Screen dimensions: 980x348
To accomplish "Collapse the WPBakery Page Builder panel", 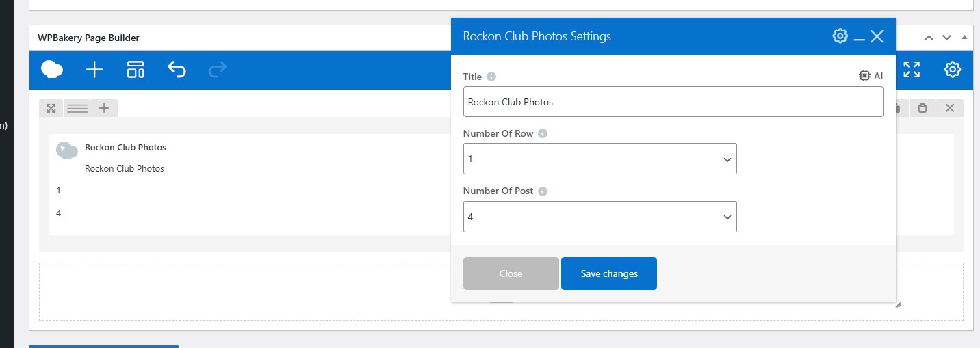I will tap(964, 38).
